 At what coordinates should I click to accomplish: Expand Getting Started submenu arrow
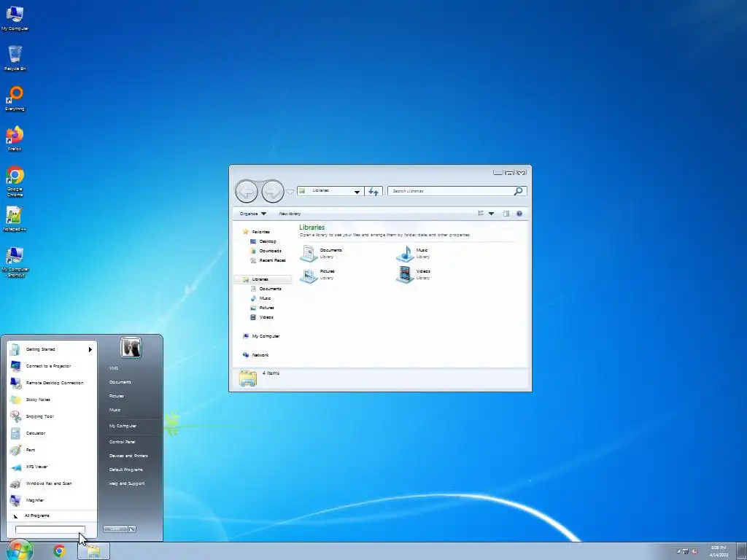[90, 349]
